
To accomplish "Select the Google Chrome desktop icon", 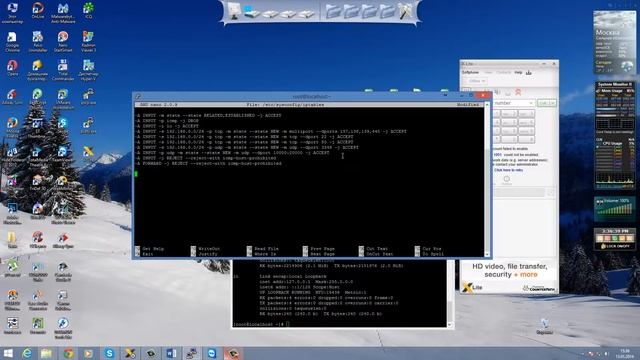I will tap(12, 42).
